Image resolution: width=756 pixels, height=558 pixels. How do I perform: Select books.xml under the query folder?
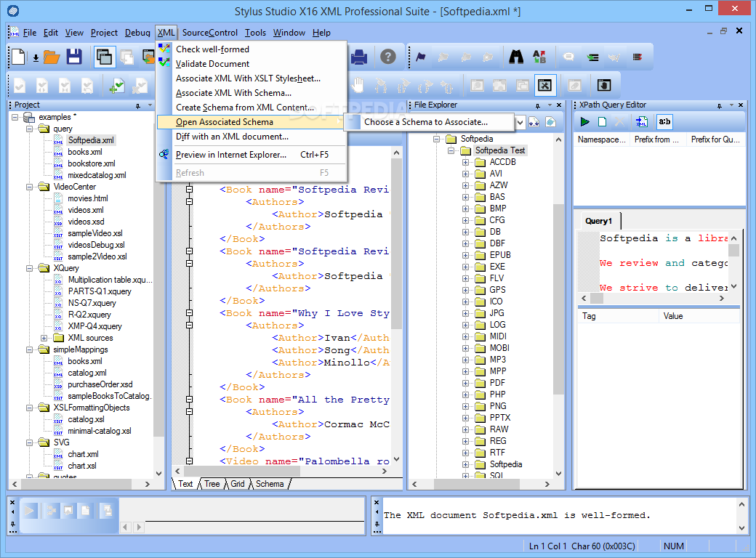pos(85,153)
